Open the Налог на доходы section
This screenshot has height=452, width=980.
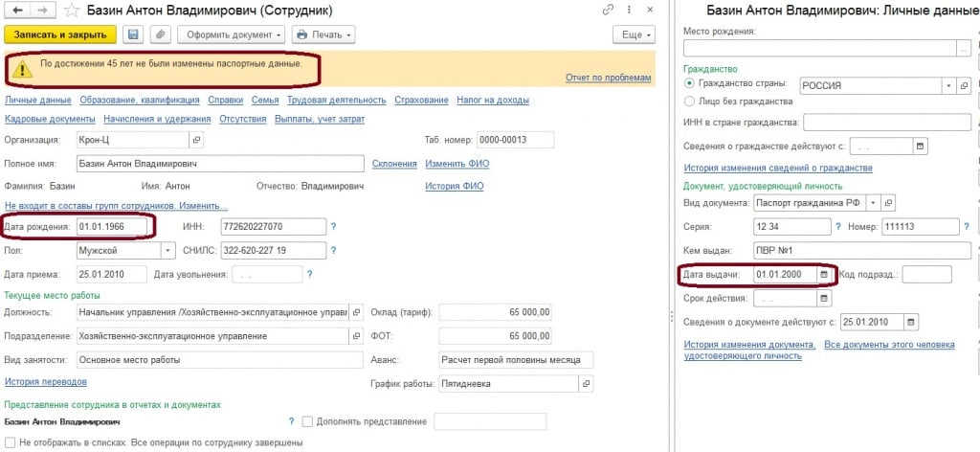pos(493,100)
